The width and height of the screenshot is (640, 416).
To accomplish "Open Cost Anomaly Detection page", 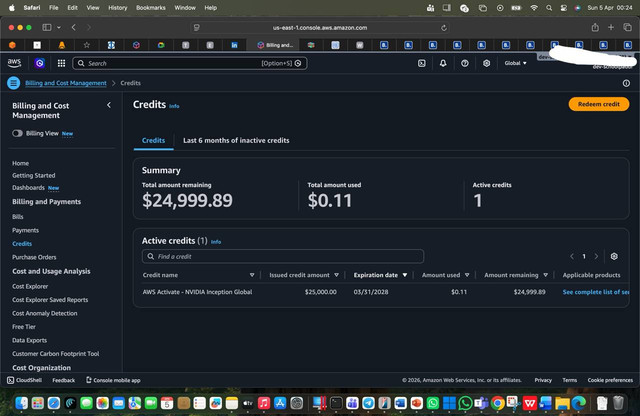I will [44, 313].
